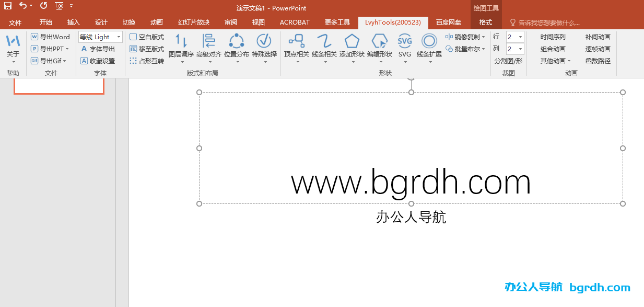
Task: Click the 时间序列 animation button
Action: click(x=553, y=37)
